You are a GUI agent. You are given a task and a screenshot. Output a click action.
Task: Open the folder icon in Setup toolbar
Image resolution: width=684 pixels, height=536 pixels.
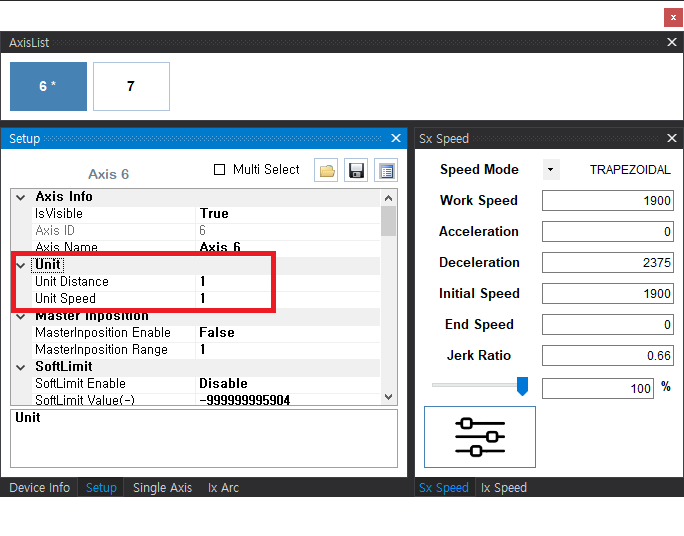point(327,171)
